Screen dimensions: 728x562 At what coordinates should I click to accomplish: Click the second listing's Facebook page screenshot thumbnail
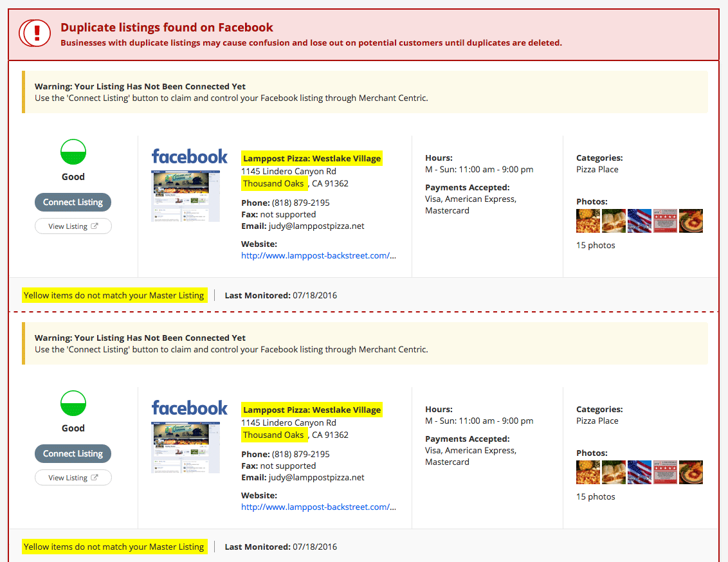186,448
